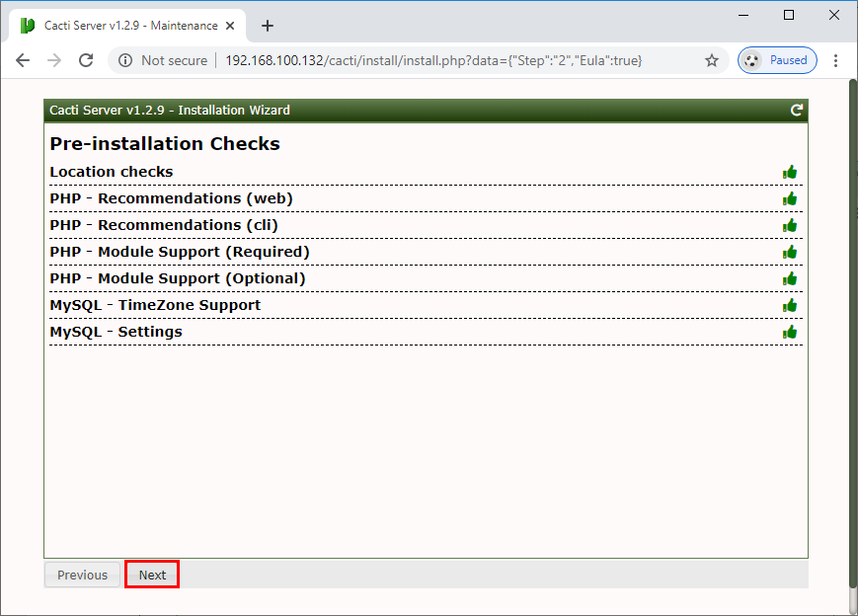The width and height of the screenshot is (858, 616).
Task: Expand PHP - Module Support (Required) section
Action: 426,252
